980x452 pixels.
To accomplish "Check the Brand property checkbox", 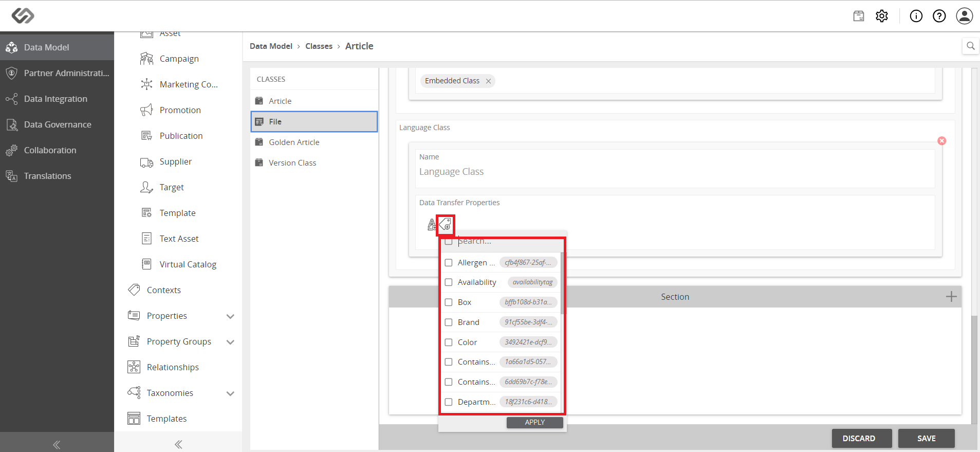I will pos(449,322).
